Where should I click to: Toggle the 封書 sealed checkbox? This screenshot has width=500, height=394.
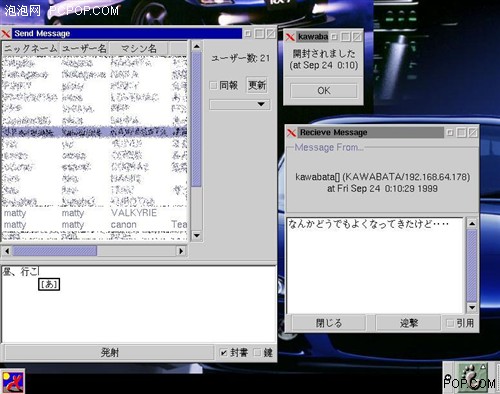pos(224,353)
